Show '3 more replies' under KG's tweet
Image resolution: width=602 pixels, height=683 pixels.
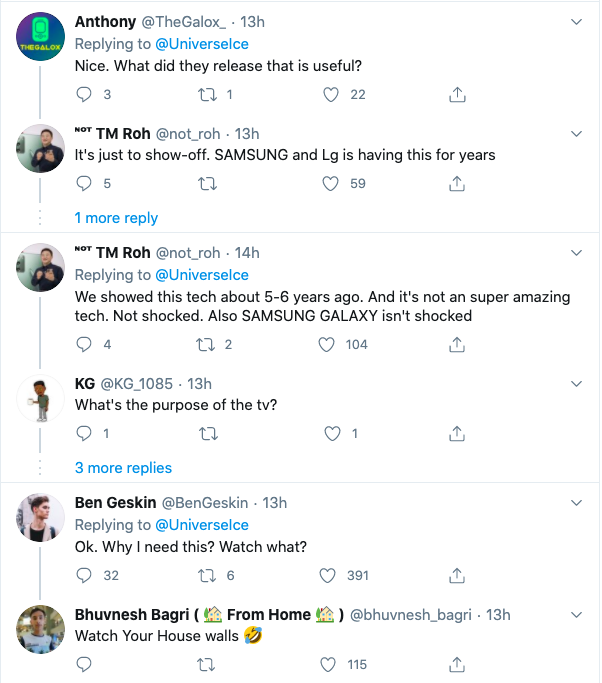(x=123, y=468)
